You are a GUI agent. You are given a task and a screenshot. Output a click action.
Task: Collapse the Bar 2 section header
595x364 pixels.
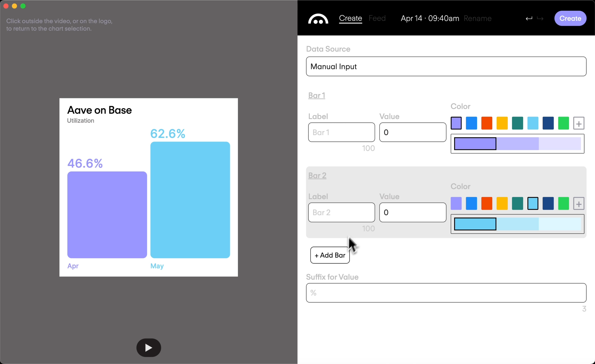click(x=317, y=175)
